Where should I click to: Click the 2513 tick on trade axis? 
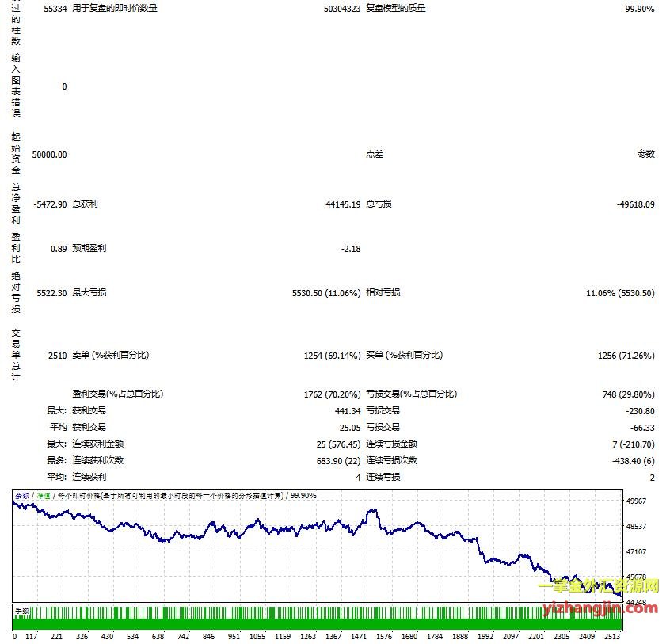612,636
